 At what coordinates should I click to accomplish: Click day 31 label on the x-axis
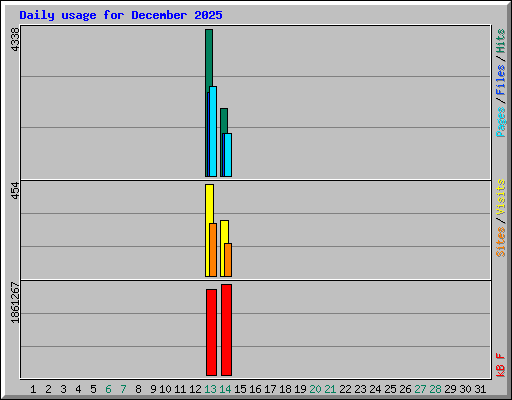click(480, 389)
